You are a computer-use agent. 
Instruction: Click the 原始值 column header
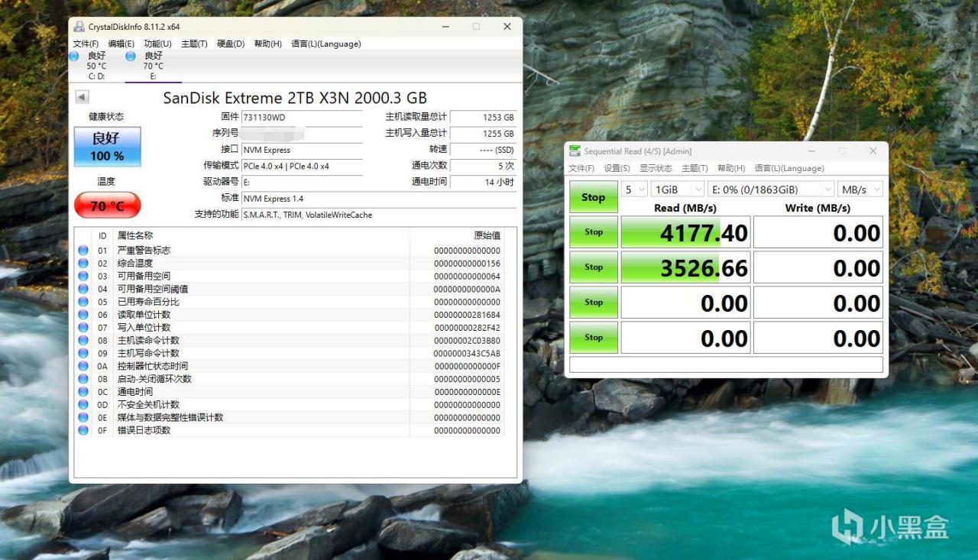(487, 235)
